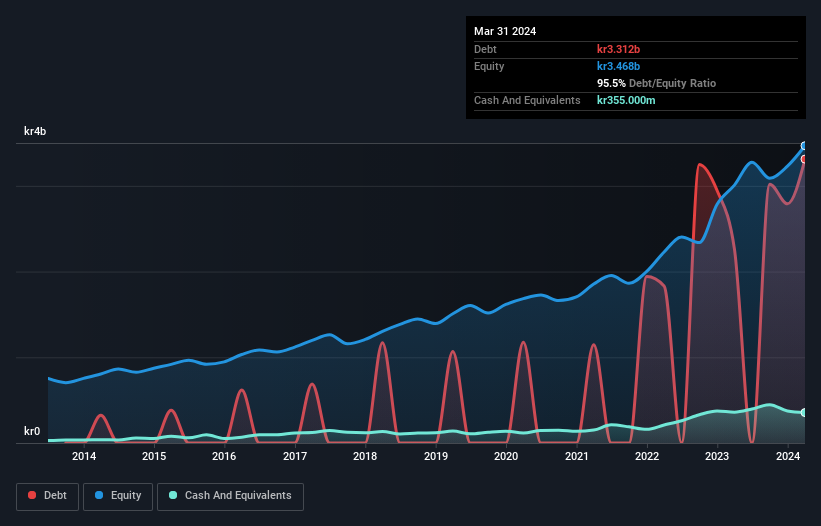
Task: Click the 2024 x-axis label
Action: coord(787,456)
